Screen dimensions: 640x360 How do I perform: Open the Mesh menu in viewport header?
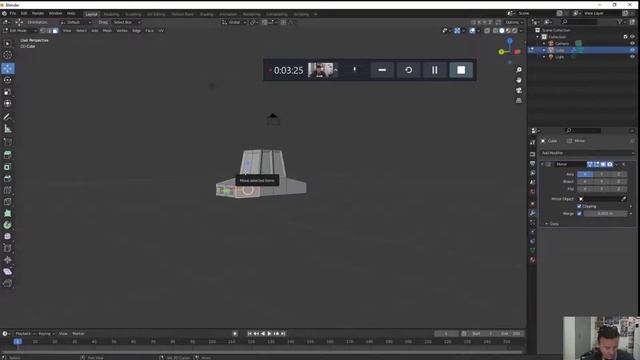pyautogui.click(x=107, y=31)
